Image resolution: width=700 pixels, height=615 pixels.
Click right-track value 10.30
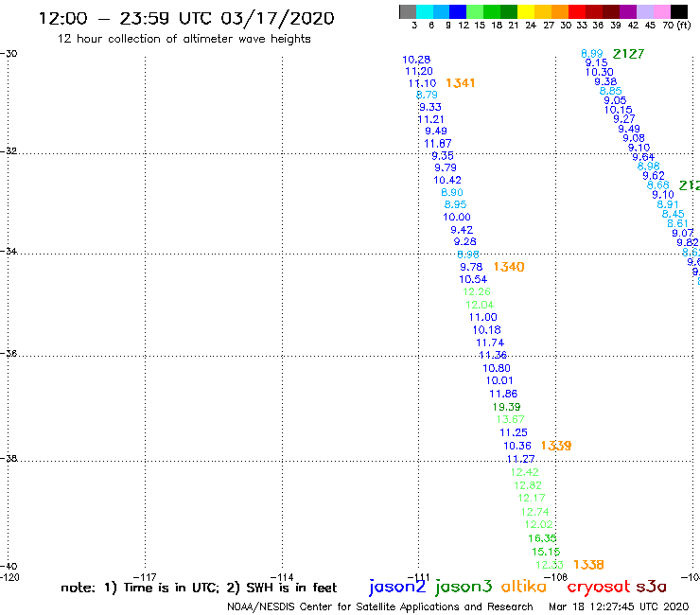pyautogui.click(x=600, y=72)
